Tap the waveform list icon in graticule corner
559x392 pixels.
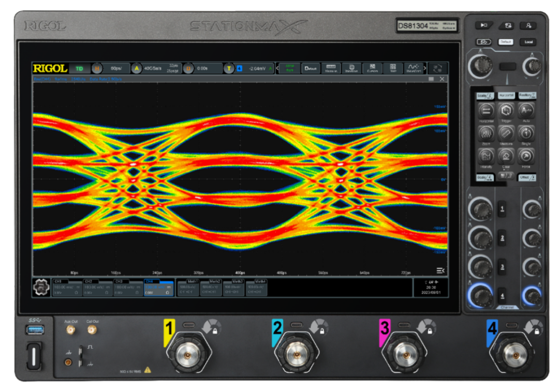click(x=440, y=270)
